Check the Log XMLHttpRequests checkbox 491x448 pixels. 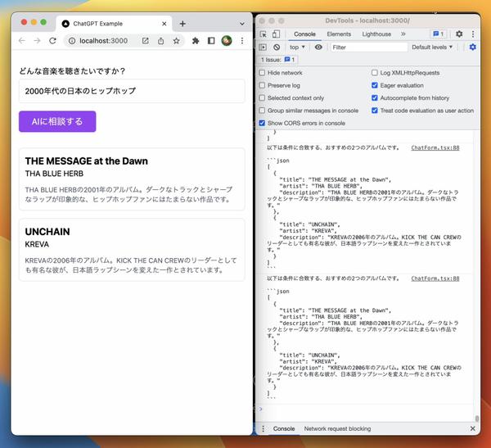point(375,73)
